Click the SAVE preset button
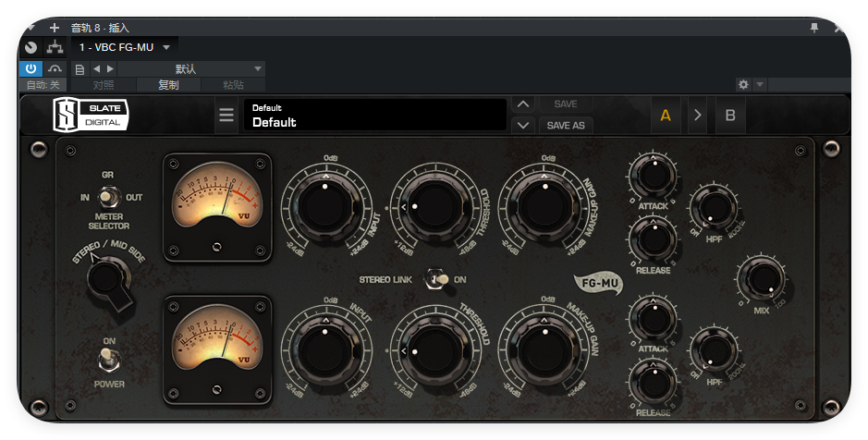The image size is (868, 440). click(x=565, y=104)
